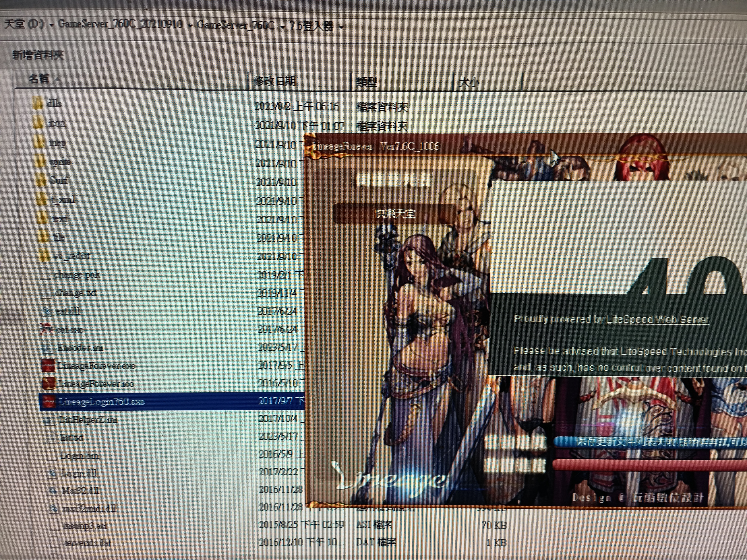
Task: Select the LinHelperZ.ini file icon
Action: point(49,420)
